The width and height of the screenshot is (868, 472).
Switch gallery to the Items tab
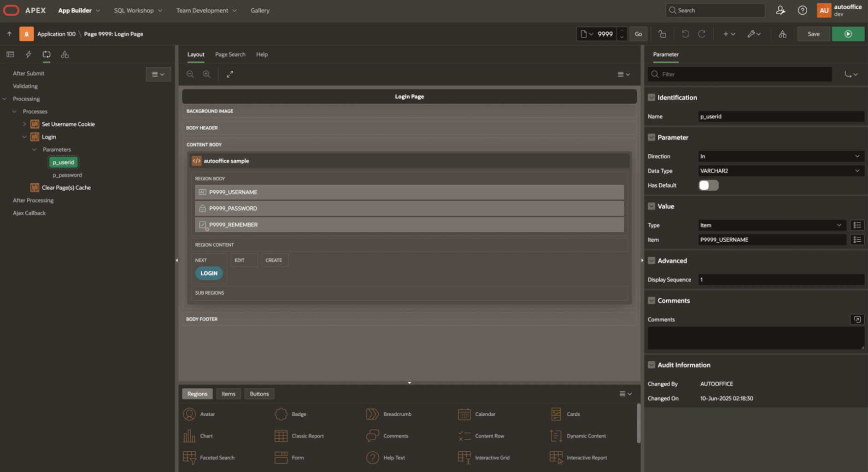pos(228,394)
